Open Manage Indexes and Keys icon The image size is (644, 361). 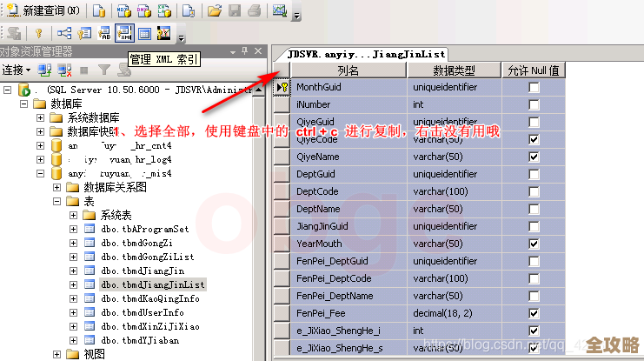pyautogui.click(x=84, y=33)
